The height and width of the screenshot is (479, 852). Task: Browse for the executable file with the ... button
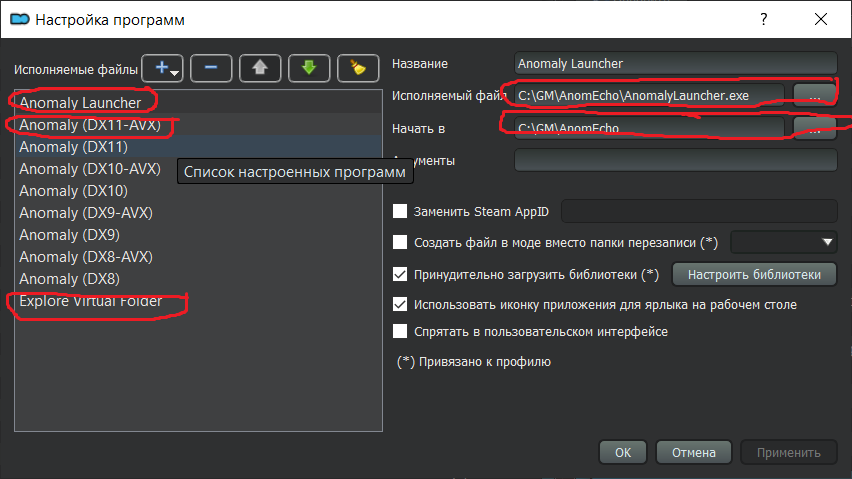815,96
